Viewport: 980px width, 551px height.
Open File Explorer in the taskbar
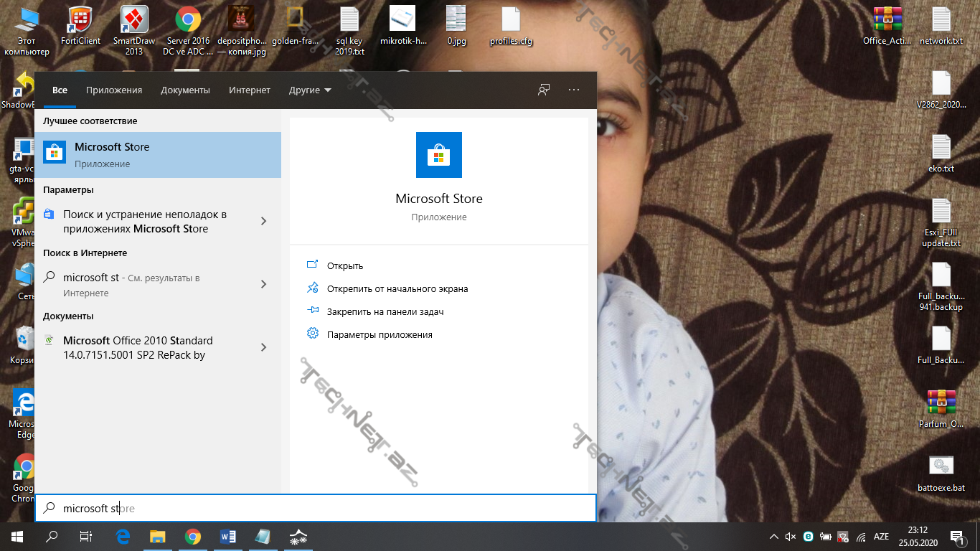click(x=158, y=536)
